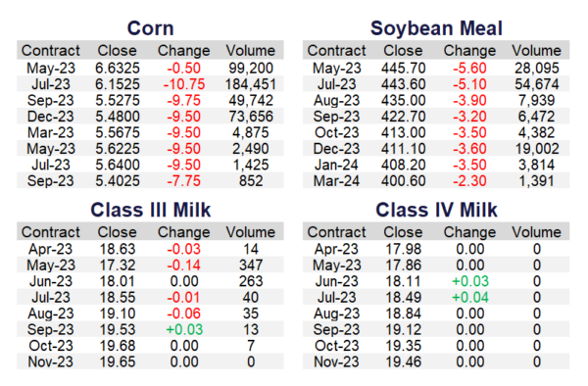Select Soybean Meal Aug-23 change -3.90
This screenshot has width=588, height=386.
(469, 101)
